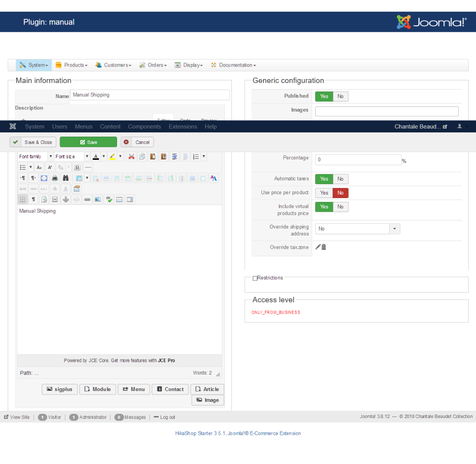476x464 pixels.
Task: Click the Article button below the editor
Action: [x=207, y=389]
